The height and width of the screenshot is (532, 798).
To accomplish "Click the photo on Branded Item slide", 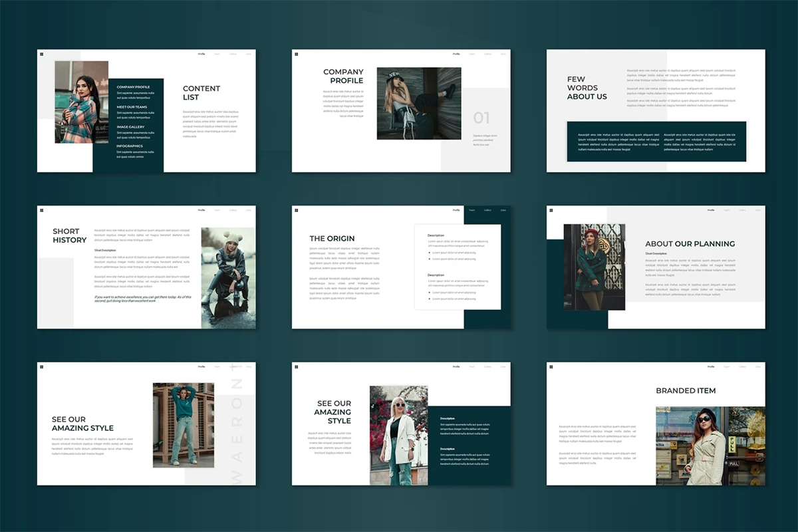I will [710, 446].
